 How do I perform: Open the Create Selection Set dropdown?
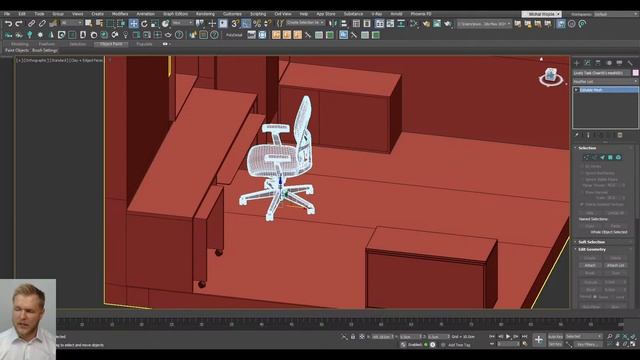coord(305,23)
